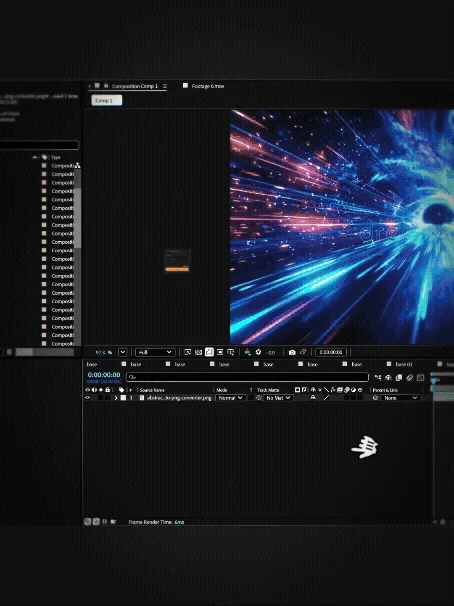Open the magnification ratio dropdown
This screenshot has height=606, width=454.
pyautogui.click(x=122, y=352)
